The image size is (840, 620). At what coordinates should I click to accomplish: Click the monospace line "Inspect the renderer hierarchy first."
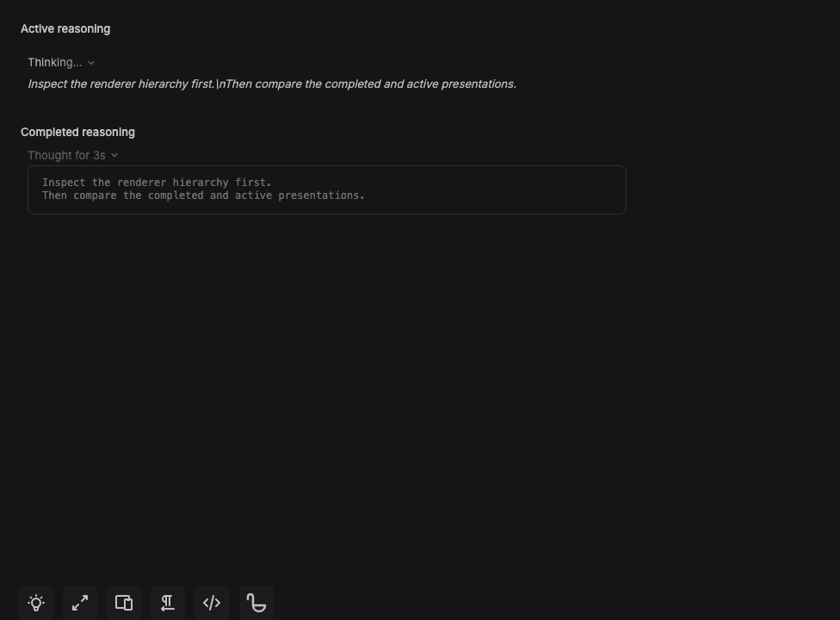(x=157, y=183)
